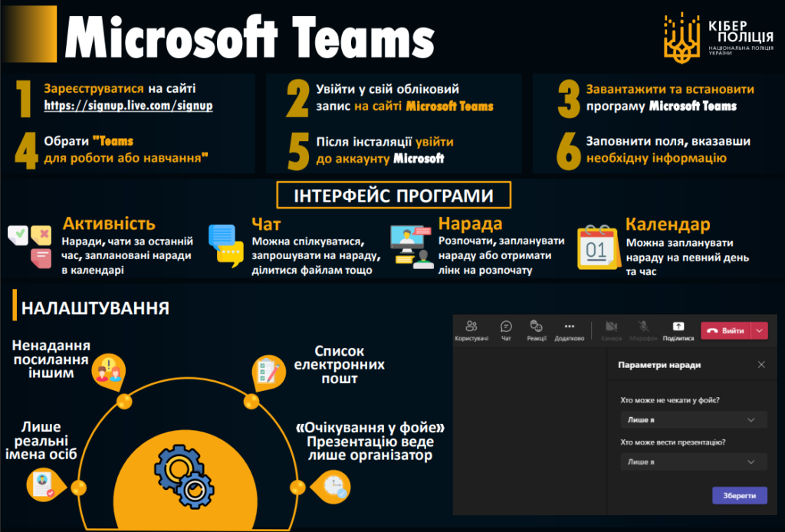Expand the arrow next to Вийти
Screen dimensions: 785x532
click(760, 331)
